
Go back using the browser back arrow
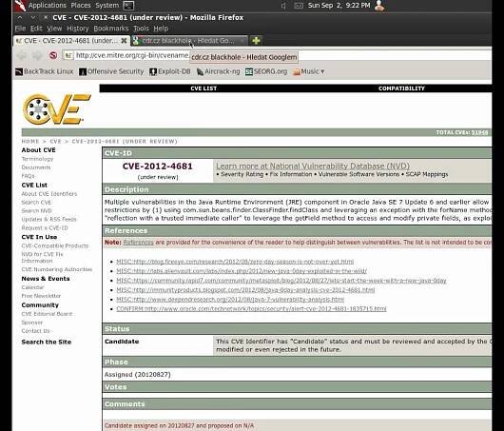tap(22, 55)
